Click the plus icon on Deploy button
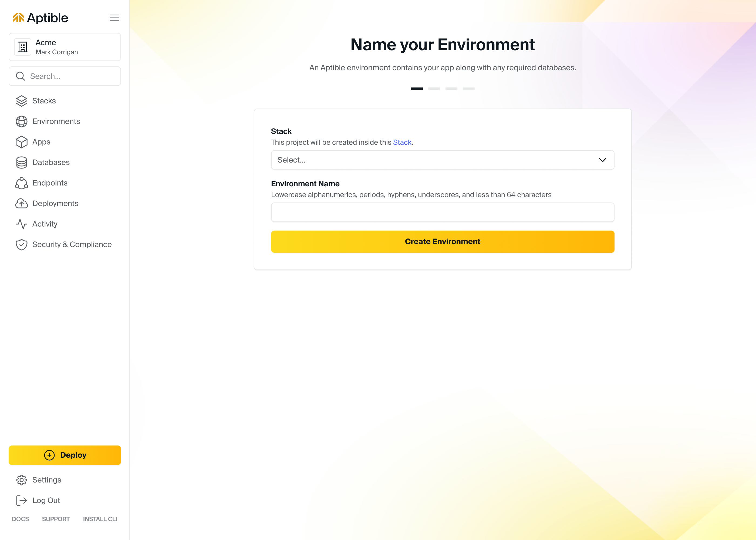The width and height of the screenshot is (756, 540). pos(49,455)
